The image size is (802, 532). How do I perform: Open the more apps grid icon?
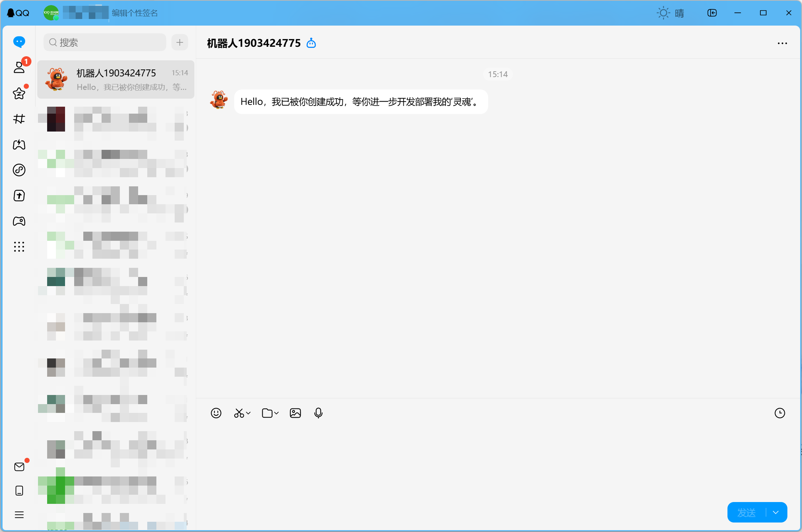[19, 247]
